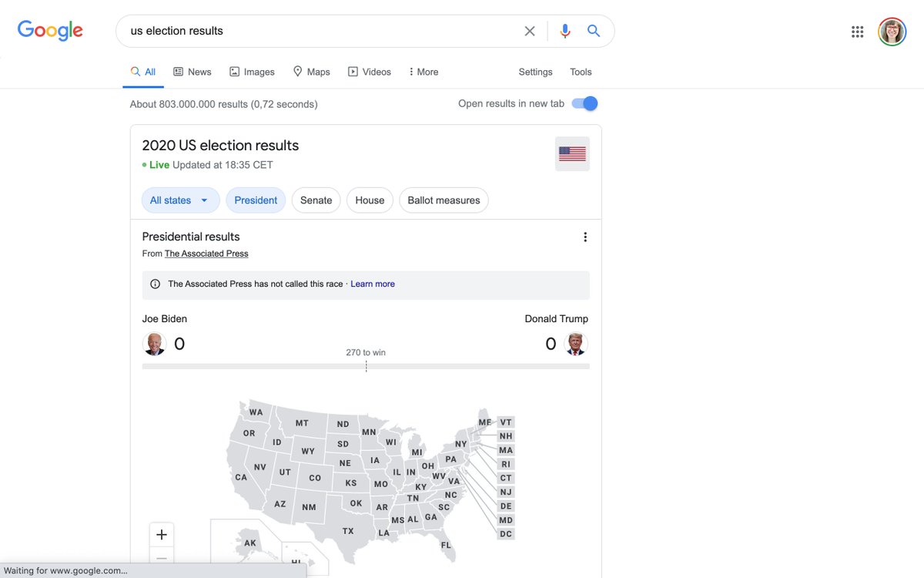Click the blue magnifier search icon
Image resolution: width=924 pixels, height=578 pixels.
[594, 32]
